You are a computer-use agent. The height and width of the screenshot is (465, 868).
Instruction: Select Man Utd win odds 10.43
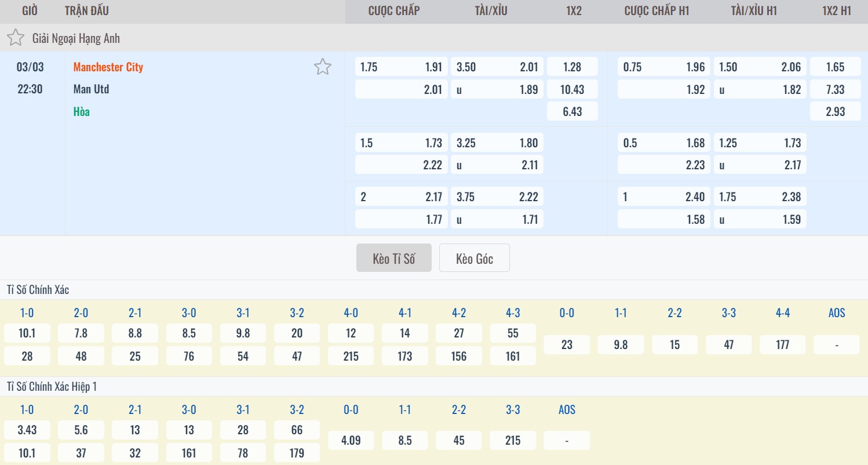tap(572, 89)
